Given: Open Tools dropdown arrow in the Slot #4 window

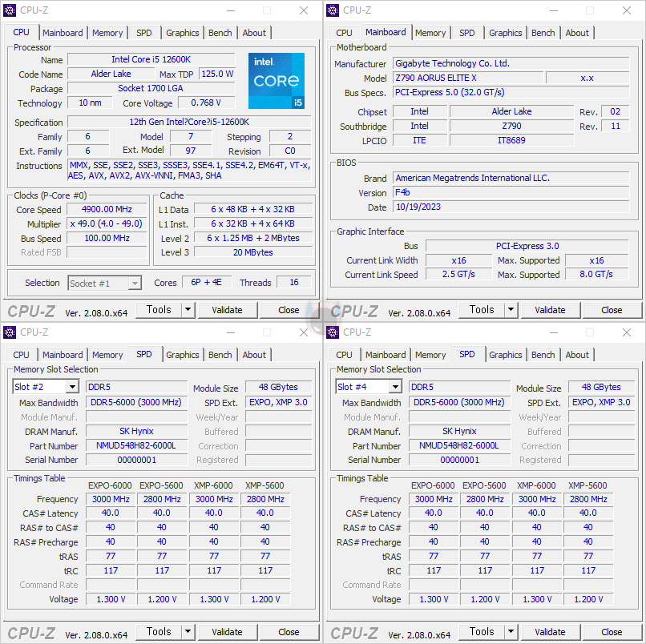Looking at the screenshot, I should [511, 632].
